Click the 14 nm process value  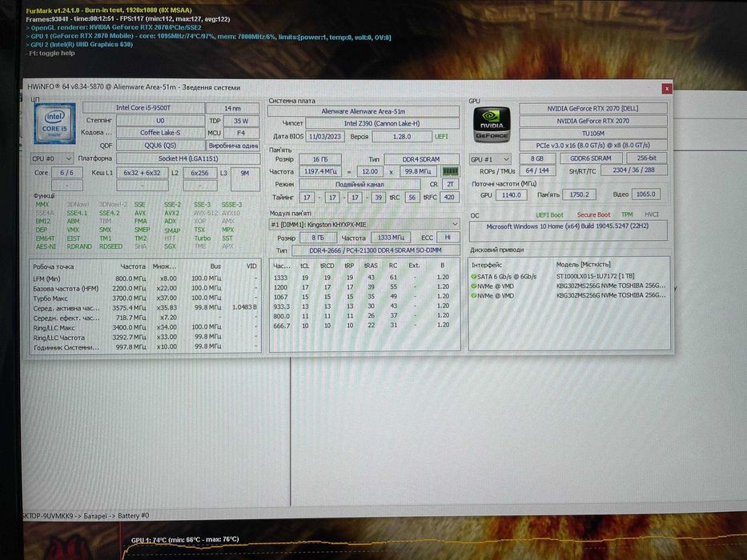pos(232,108)
